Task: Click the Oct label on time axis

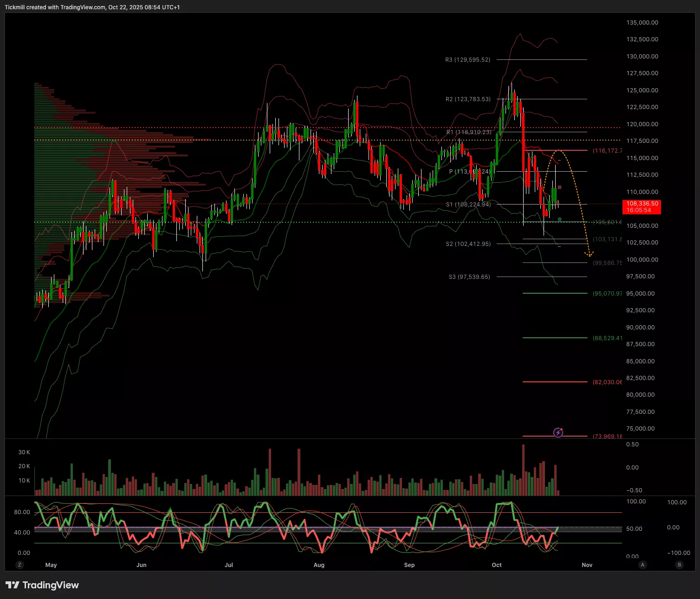Action: click(497, 565)
